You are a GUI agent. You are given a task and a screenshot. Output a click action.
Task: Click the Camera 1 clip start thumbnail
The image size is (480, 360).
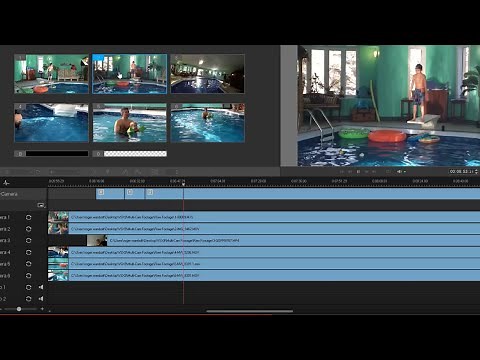(58, 217)
